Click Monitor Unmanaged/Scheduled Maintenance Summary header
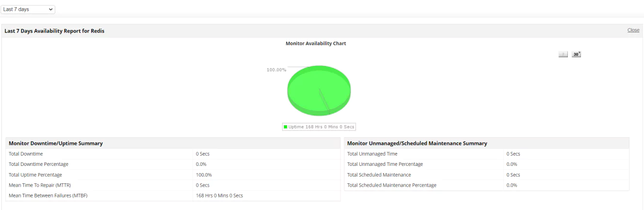Screen dimensions: 644x210 coord(417,144)
